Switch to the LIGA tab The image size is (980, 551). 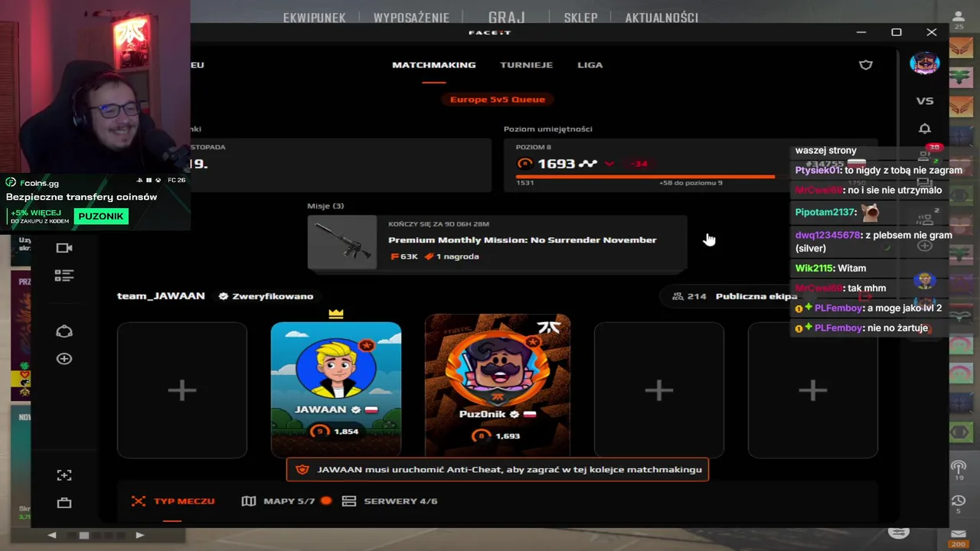[590, 65]
